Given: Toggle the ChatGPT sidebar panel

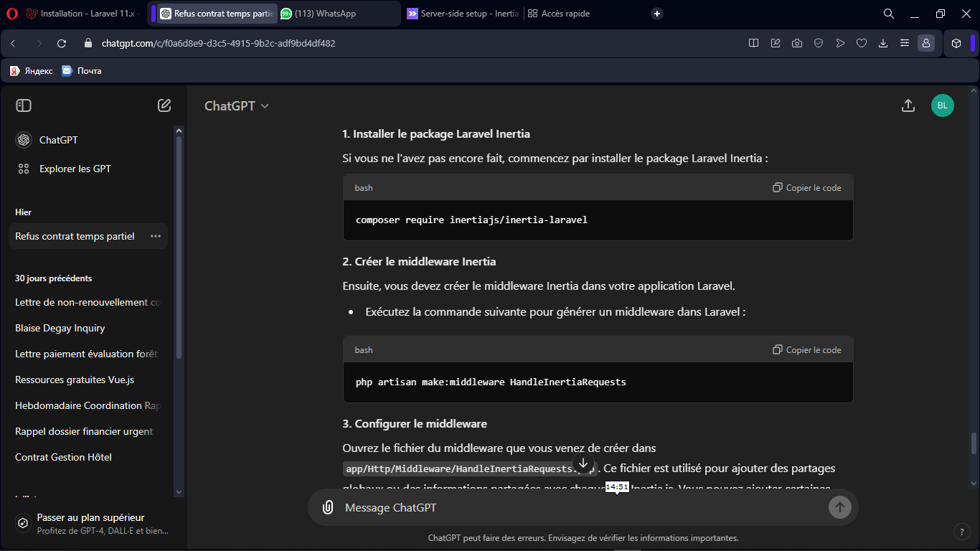Looking at the screenshot, I should 24,105.
